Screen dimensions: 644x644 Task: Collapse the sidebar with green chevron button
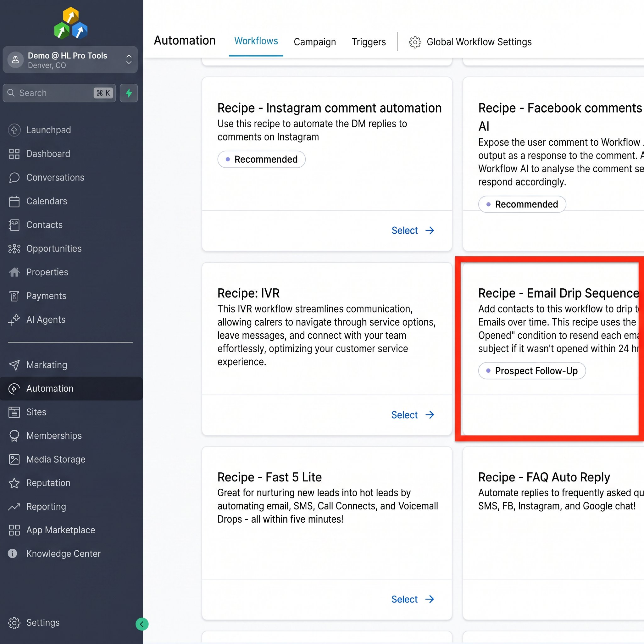pos(142,624)
